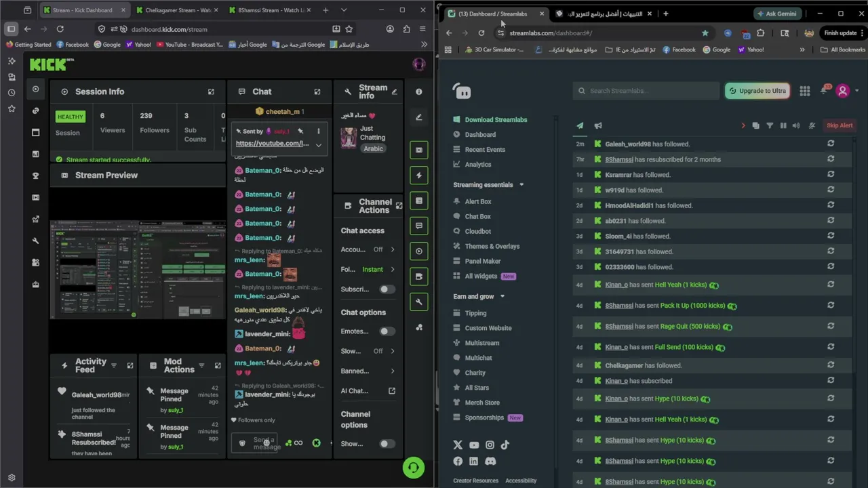Screen dimensions: 868x488
Task: Open the Account age chat access setting
Action: point(368,249)
